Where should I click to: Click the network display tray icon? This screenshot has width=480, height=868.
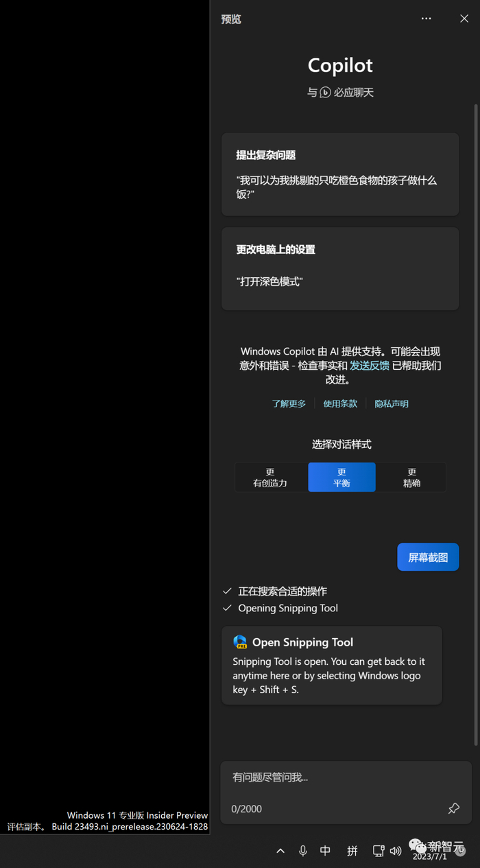click(378, 851)
